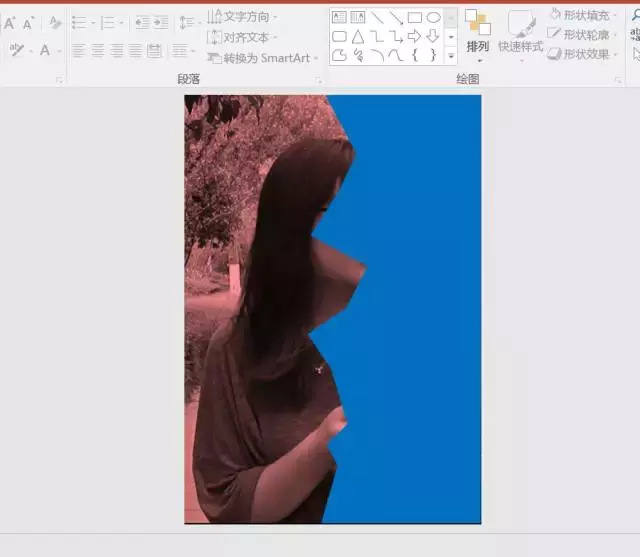
Task: Align text to the right
Action: 117,51
